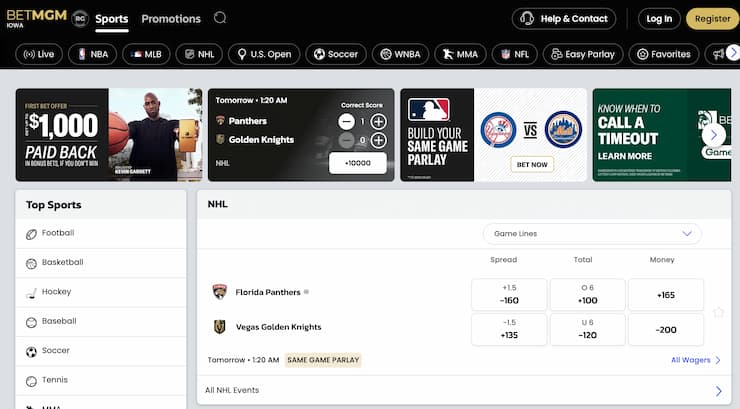The width and height of the screenshot is (740, 409).
Task: Click the BetMGM Iowa logo
Action: [x=36, y=18]
